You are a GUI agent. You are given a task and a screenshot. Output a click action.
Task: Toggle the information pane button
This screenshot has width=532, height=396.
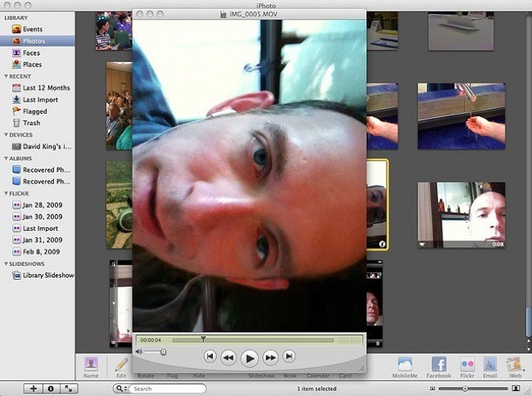[50, 389]
